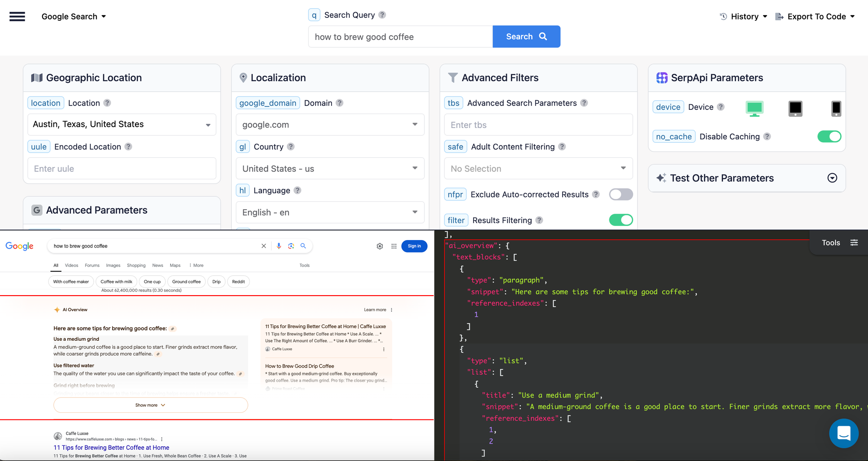Click the Google voice search microphone
Screen dimensions: 868x461
point(279,246)
